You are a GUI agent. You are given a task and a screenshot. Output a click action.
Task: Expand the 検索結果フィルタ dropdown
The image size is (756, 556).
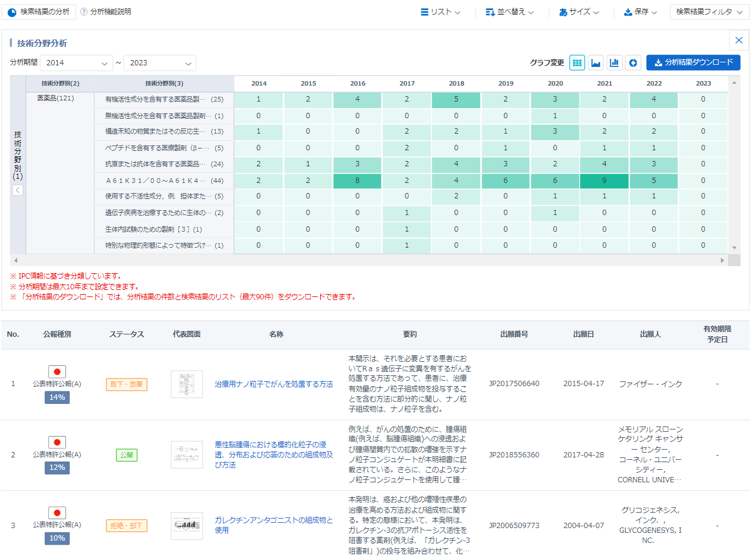pos(708,12)
